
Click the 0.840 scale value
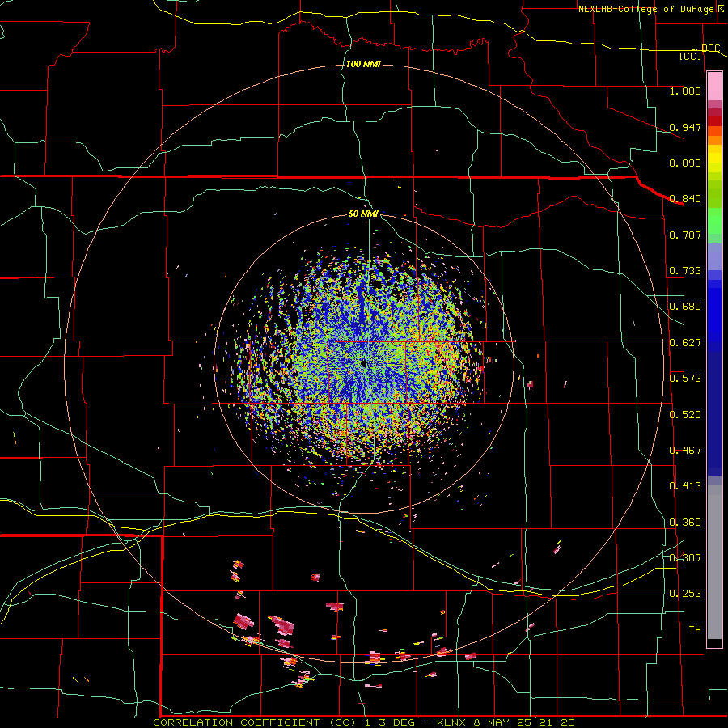(x=685, y=199)
